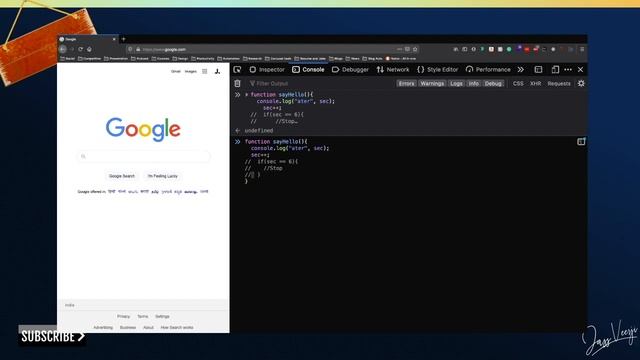Enable the CSS filter

(x=518, y=83)
